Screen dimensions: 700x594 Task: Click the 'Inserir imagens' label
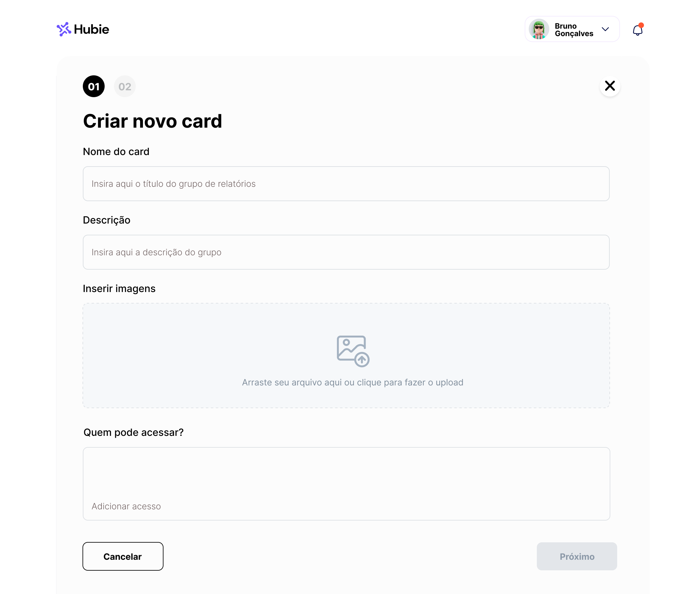[119, 289]
